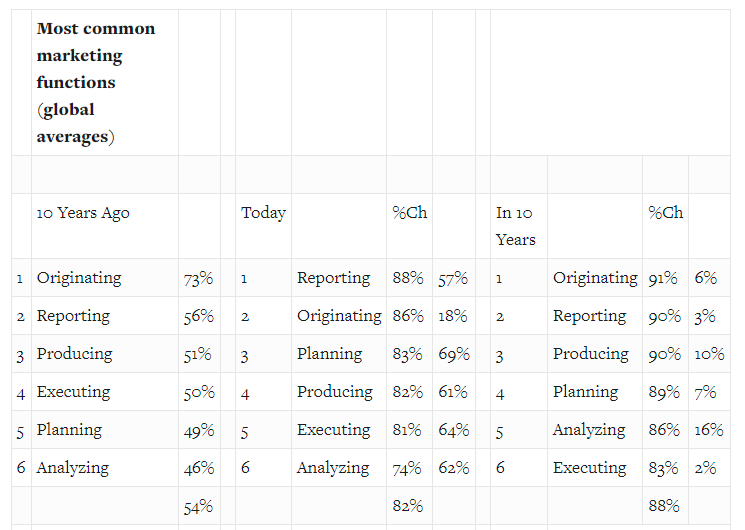Select the 50% Executing value cell
Viewport: 745px width, 530px height.
coord(198,393)
